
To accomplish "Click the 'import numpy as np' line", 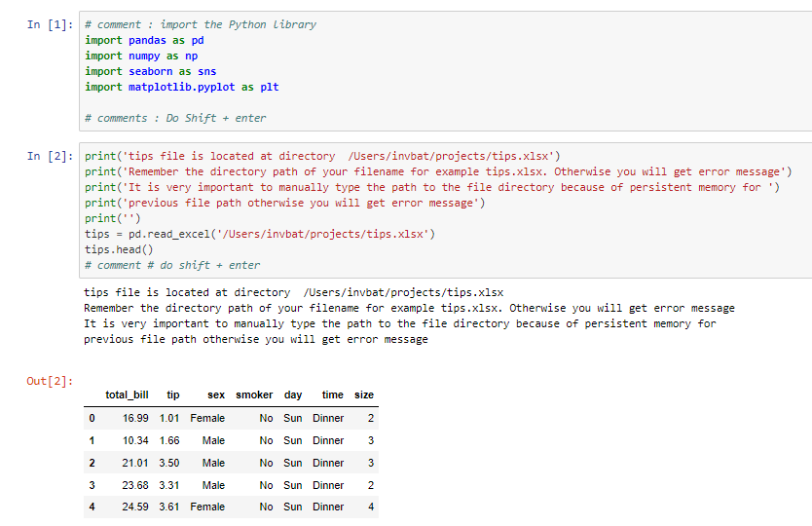I will coord(141,56).
